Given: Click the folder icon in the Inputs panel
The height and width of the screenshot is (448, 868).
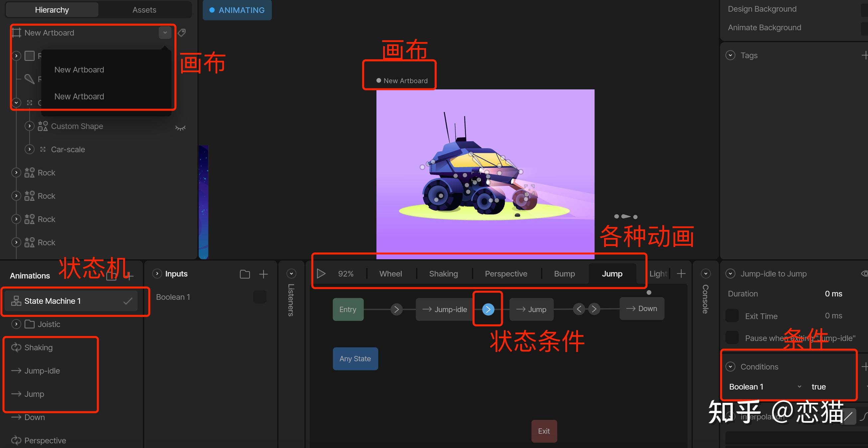Looking at the screenshot, I should [245, 274].
